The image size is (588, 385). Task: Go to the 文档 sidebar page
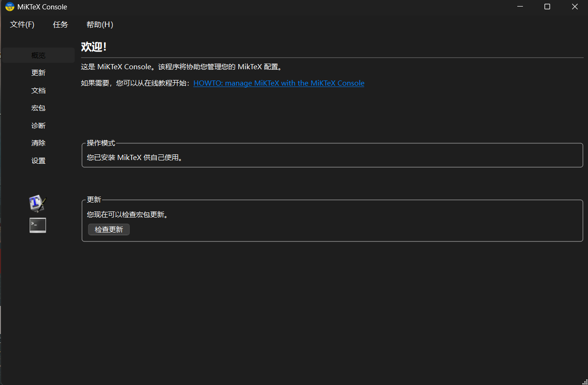tap(38, 91)
